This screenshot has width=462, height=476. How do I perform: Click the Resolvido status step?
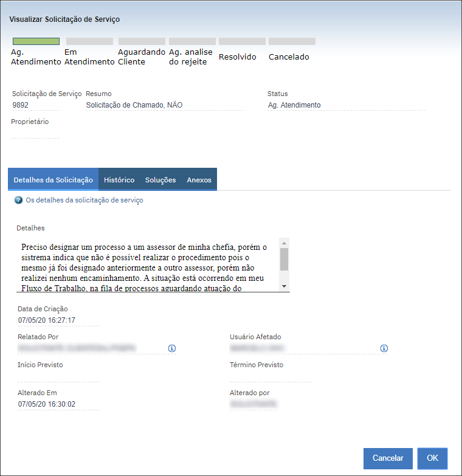(x=238, y=57)
